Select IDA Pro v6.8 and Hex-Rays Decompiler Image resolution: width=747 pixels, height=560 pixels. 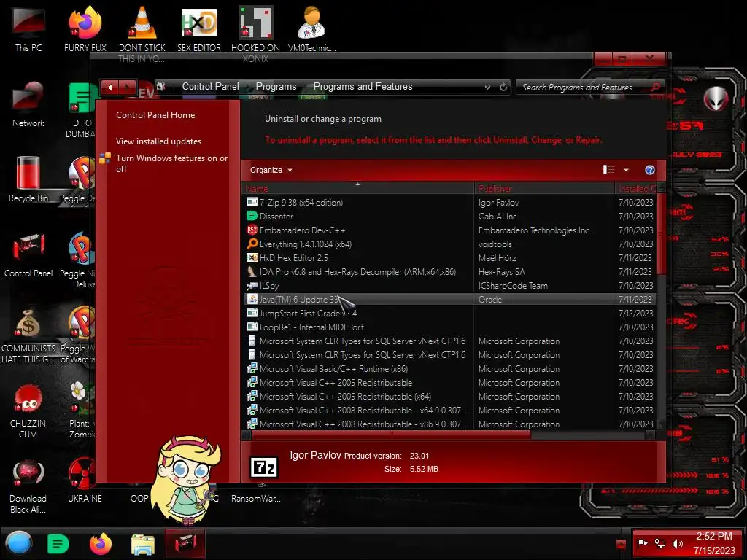coord(449,271)
